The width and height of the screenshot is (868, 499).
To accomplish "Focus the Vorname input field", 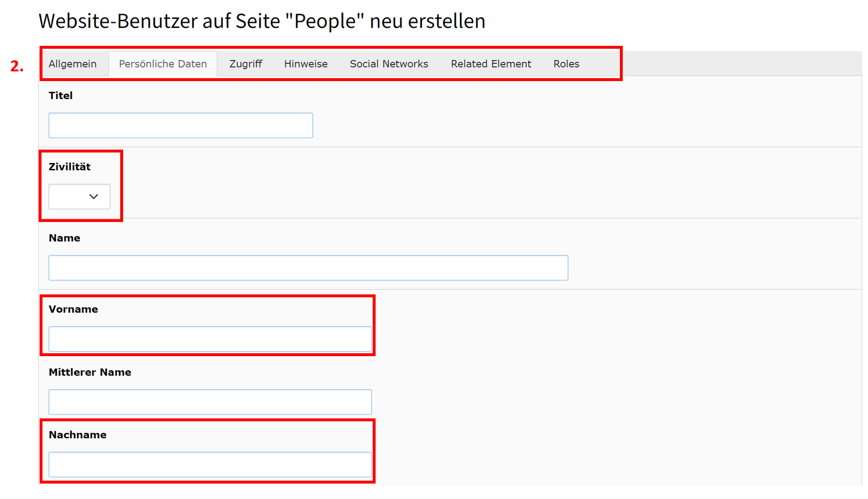I will (210, 339).
